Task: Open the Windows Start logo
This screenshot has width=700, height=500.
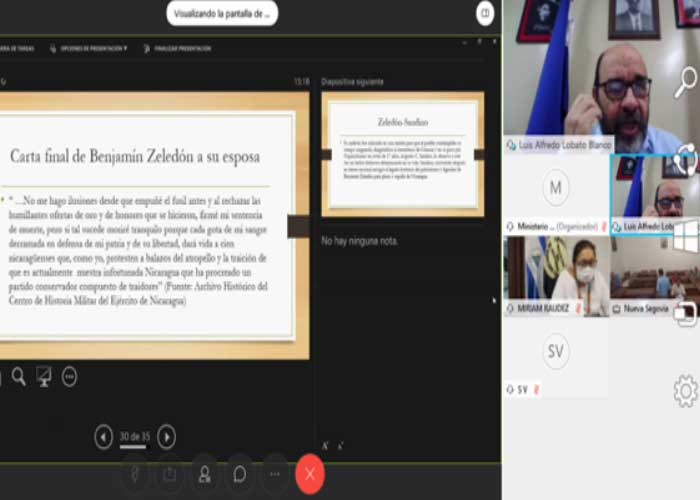Action: click(685, 237)
